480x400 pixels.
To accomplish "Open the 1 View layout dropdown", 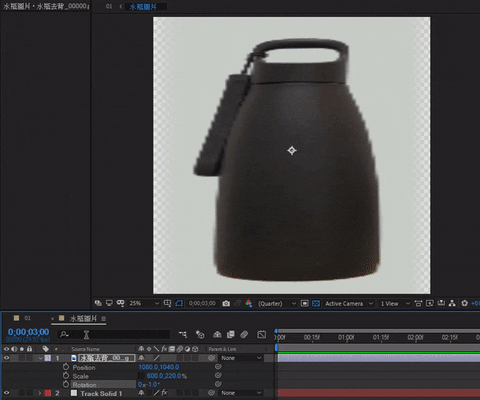I will pos(395,303).
